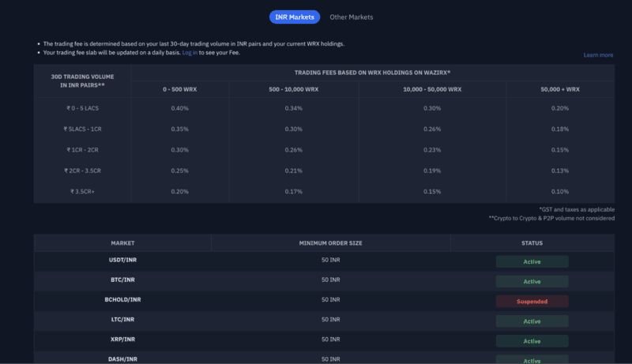Viewport: 632px width, 364px height.
Task: Click the Active status badge for BTC/INR
Action: coord(532,281)
